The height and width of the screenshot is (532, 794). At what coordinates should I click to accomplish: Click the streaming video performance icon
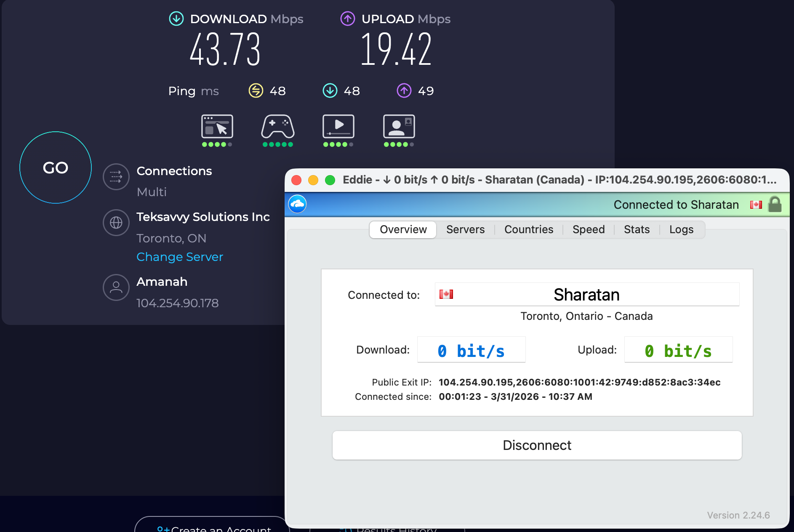click(x=338, y=128)
